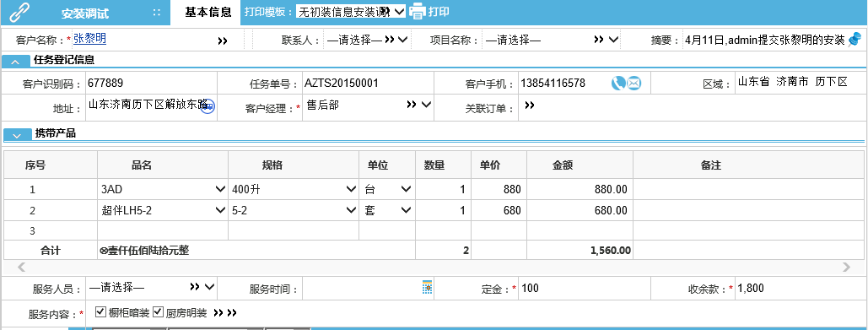The image size is (868, 330).
Task: Click the map locate icon in 地址 field
Action: coord(208,107)
